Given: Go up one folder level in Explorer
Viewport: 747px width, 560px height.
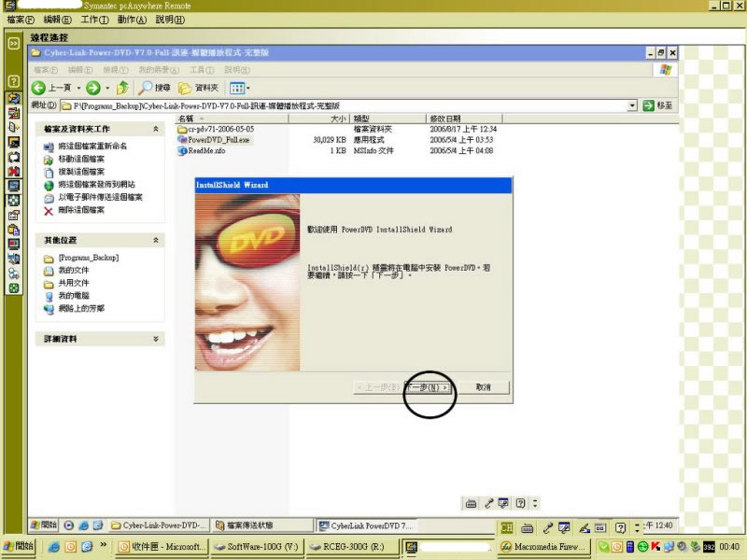Looking at the screenshot, I should (123, 88).
